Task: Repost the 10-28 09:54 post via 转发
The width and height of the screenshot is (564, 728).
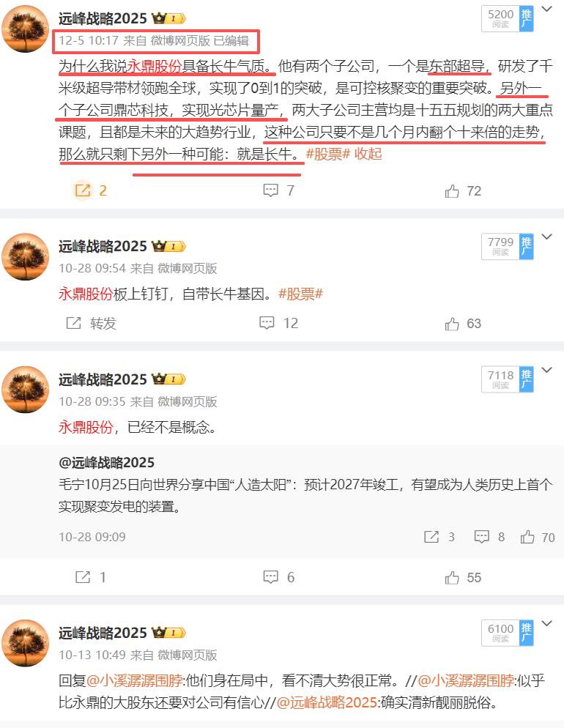Action: (92, 323)
